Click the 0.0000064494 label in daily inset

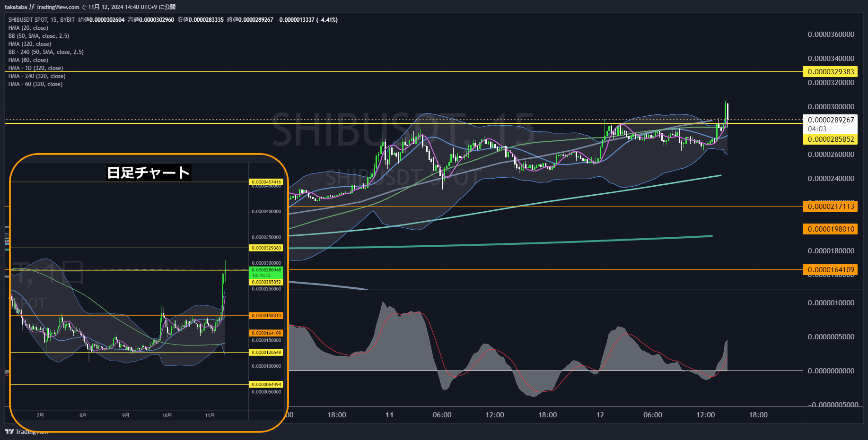coord(266,385)
